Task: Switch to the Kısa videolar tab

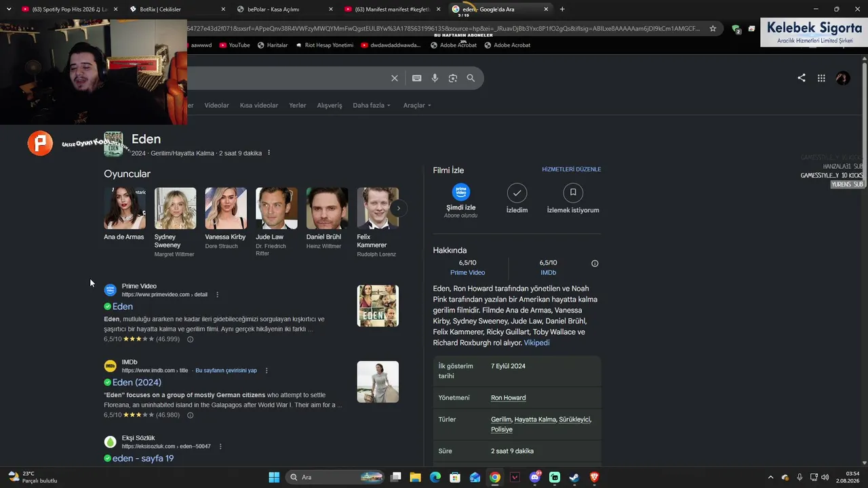Action: 259,106
